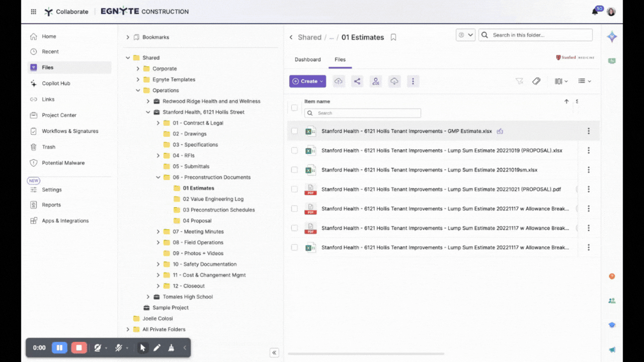Open the Copilot sparkle icon on right edge

pos(612,36)
